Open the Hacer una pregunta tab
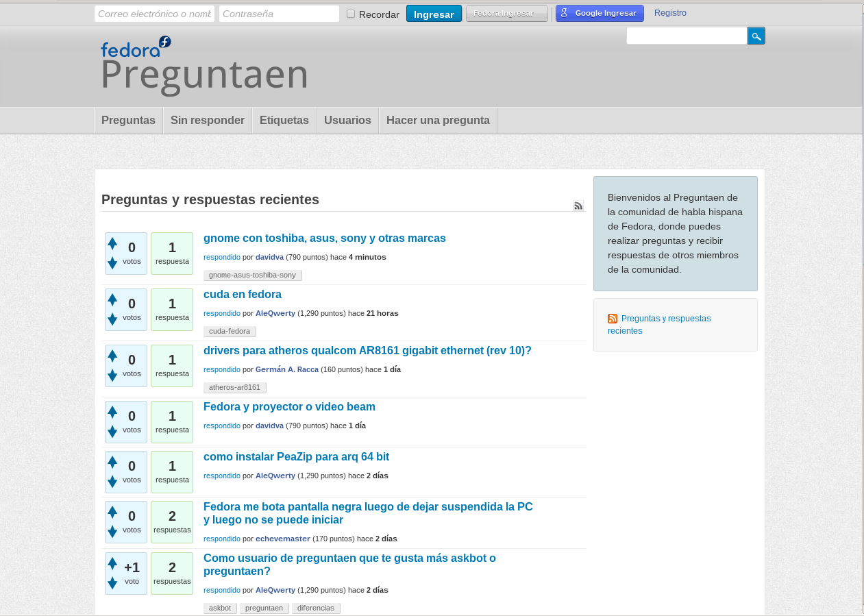 point(438,121)
